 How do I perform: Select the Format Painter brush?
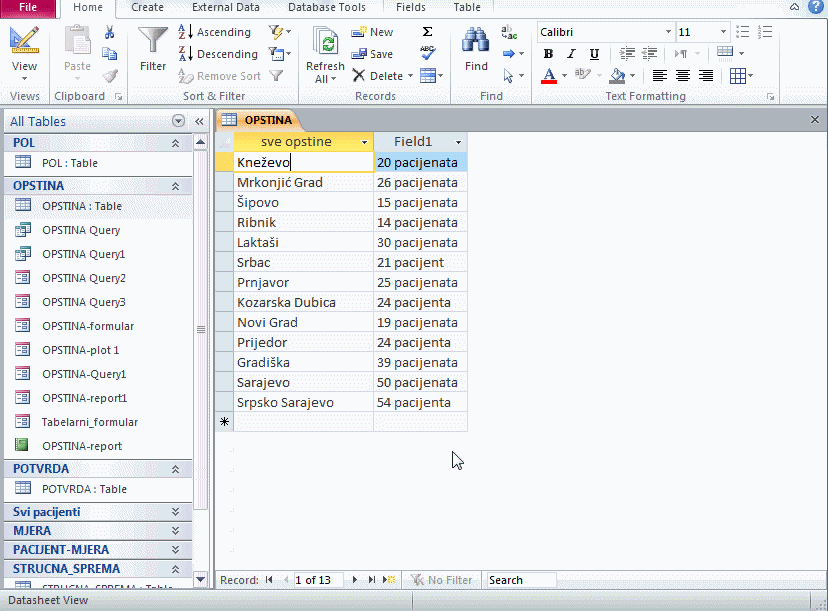[110, 76]
